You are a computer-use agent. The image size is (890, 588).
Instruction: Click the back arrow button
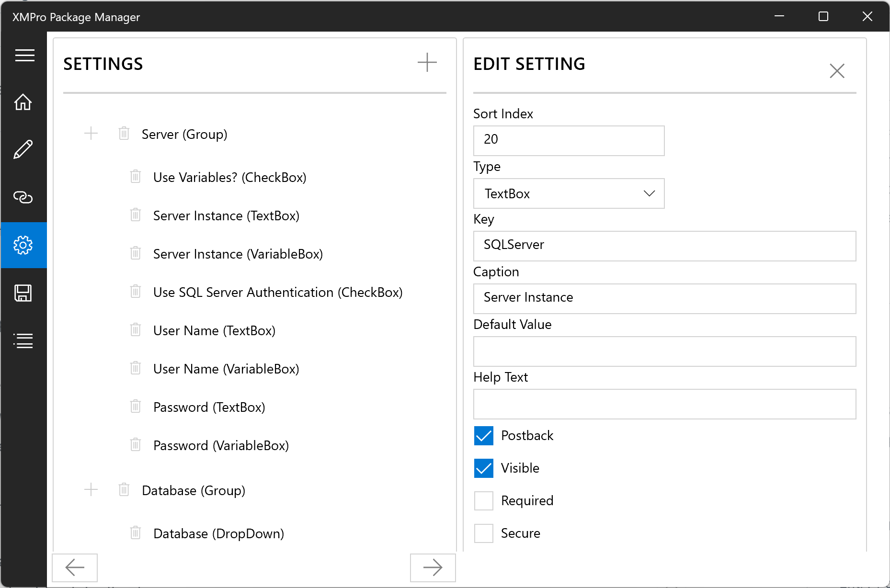coord(75,567)
